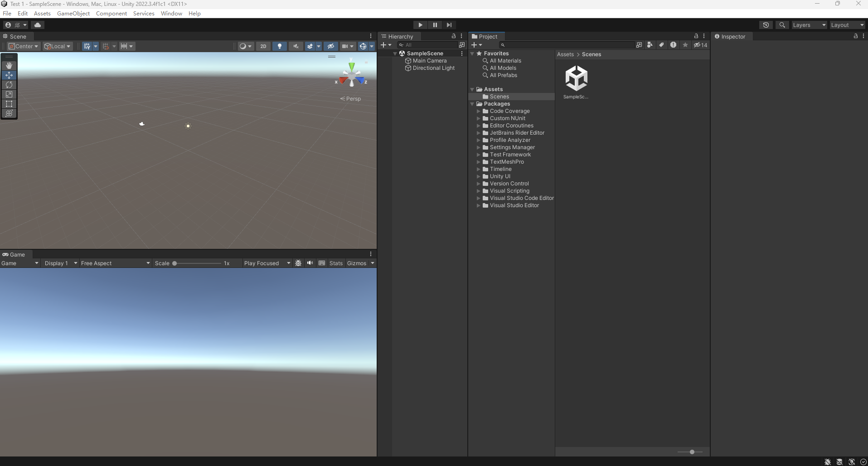Image resolution: width=868 pixels, height=466 pixels.
Task: Adjust the Game view Scale slider
Action: (x=198, y=263)
